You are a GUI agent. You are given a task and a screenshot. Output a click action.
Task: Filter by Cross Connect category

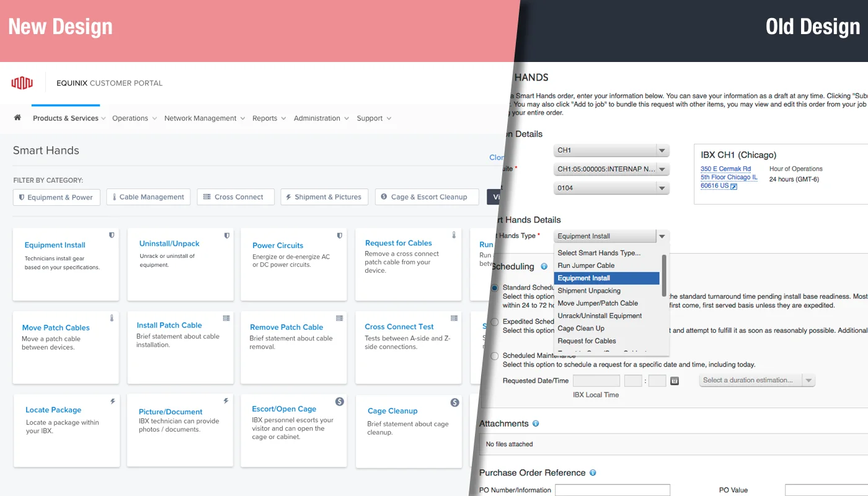point(235,197)
